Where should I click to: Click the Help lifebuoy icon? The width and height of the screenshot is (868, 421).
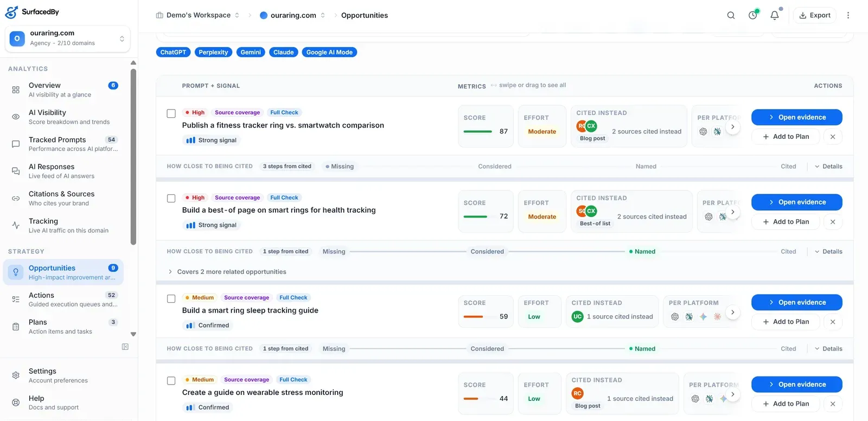16,402
